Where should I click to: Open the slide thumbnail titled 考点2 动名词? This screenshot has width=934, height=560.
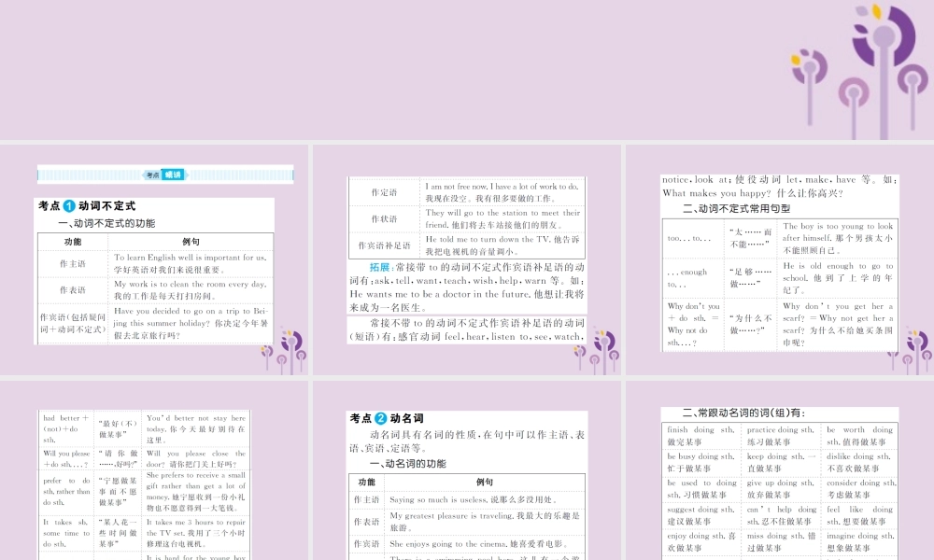pos(467,470)
